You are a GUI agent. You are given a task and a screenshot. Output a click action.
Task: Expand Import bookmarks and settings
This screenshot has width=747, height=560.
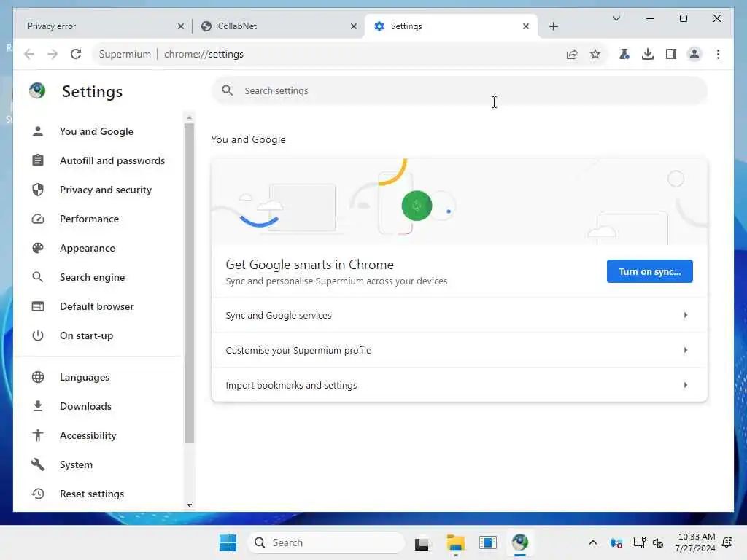[460, 385]
